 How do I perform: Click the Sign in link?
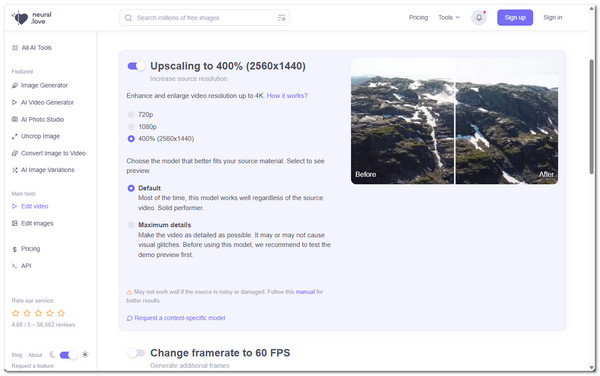(x=553, y=18)
